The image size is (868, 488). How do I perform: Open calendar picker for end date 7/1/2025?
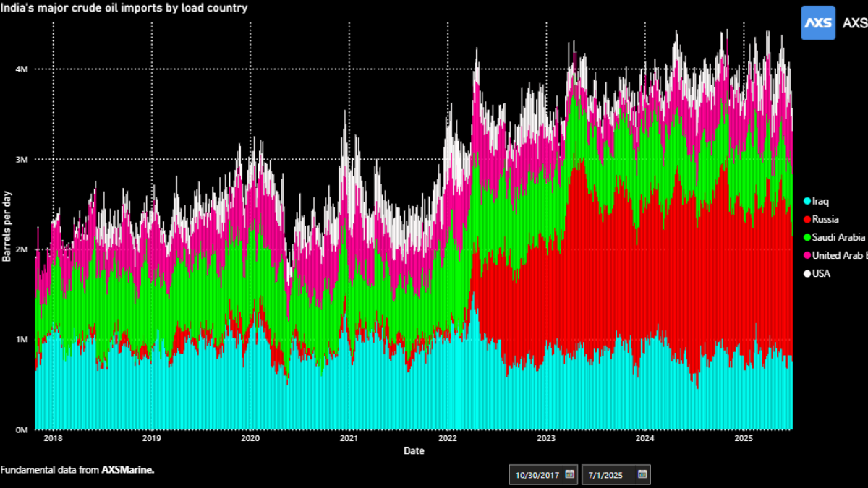(642, 474)
